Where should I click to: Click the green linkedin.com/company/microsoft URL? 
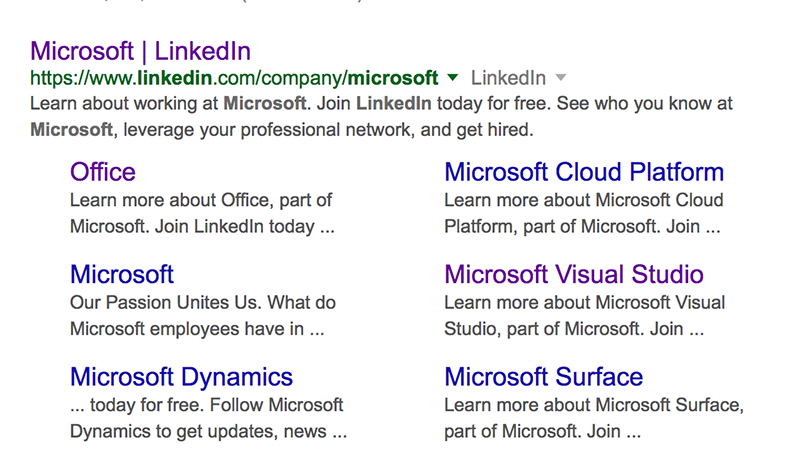click(x=234, y=78)
